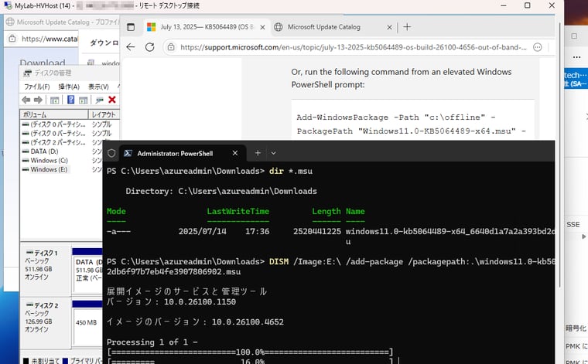Select the DATA (D:) volume row
The height and width of the screenshot is (364, 588).
[44, 151]
